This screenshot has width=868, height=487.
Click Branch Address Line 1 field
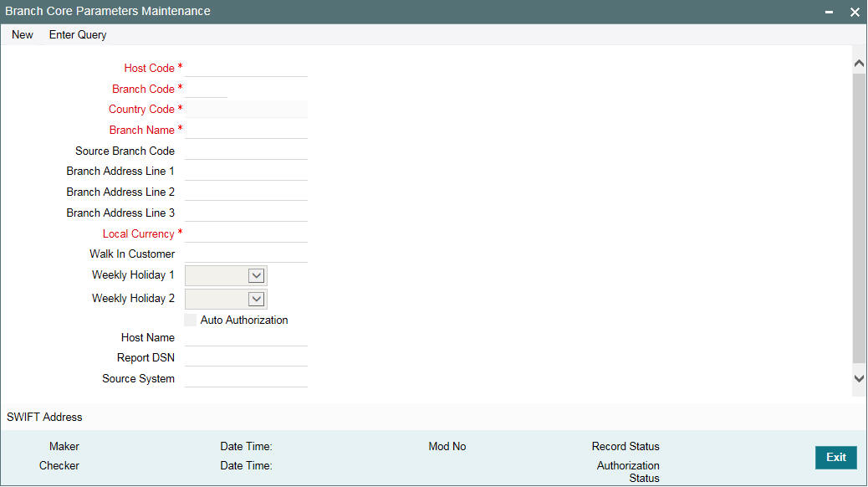click(x=246, y=172)
